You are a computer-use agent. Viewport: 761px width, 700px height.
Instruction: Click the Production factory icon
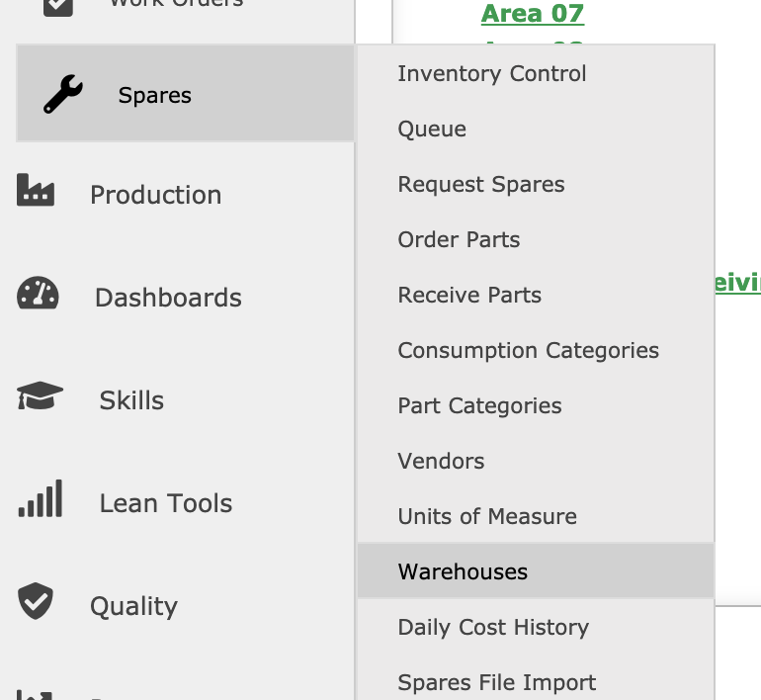(36, 190)
